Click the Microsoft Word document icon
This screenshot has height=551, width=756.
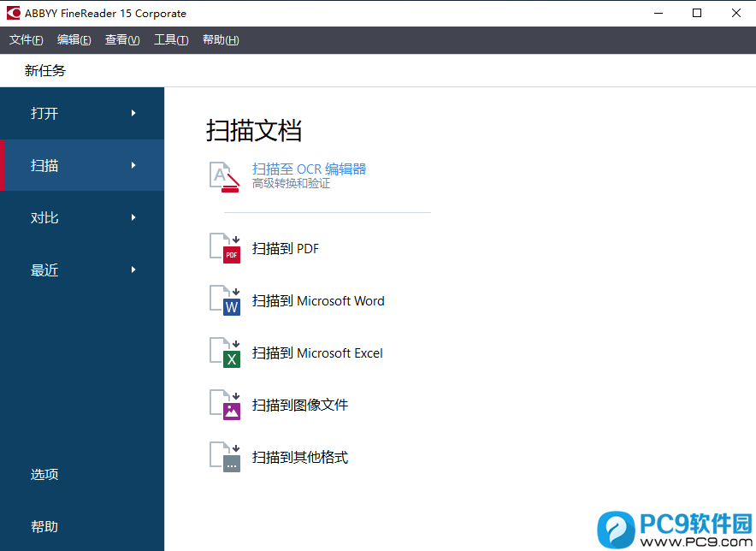[x=225, y=300]
